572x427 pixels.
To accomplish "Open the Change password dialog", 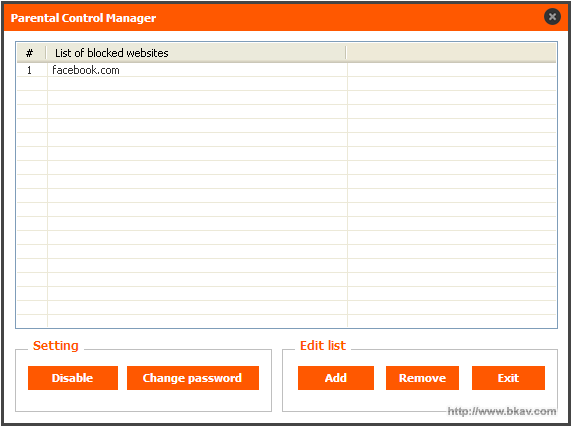I will [x=193, y=378].
